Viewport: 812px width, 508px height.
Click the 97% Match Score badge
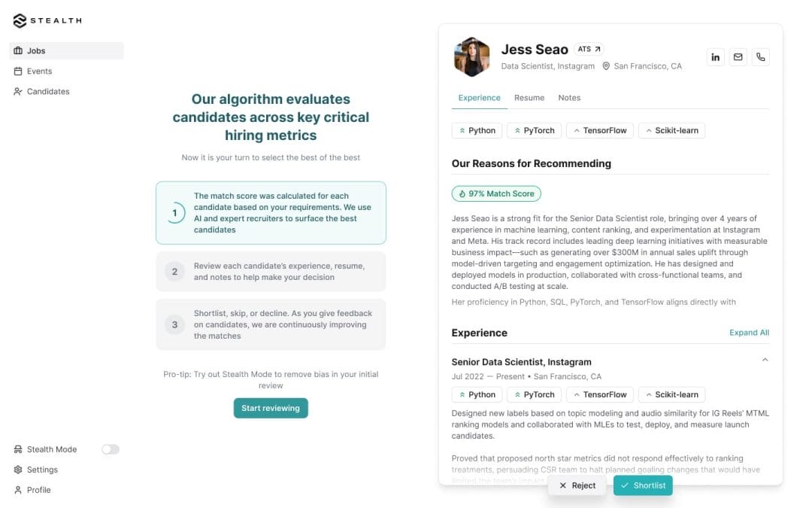(x=495, y=193)
